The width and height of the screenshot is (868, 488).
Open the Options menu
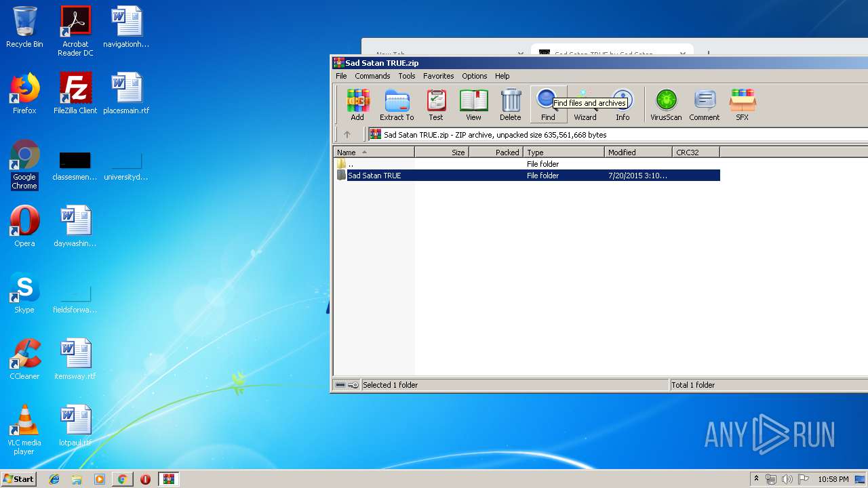click(475, 76)
